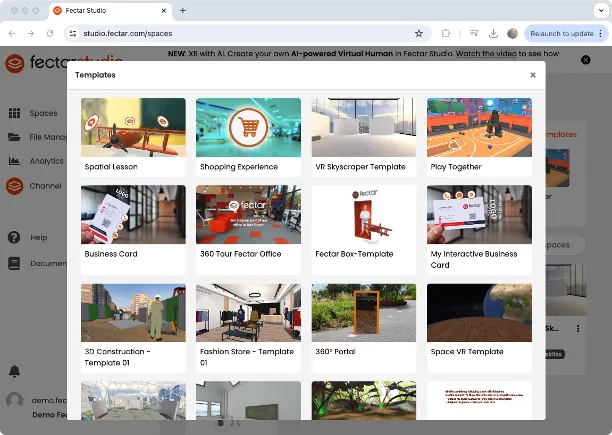Open the Help menu item
The width and height of the screenshot is (612, 435).
pyautogui.click(x=39, y=237)
